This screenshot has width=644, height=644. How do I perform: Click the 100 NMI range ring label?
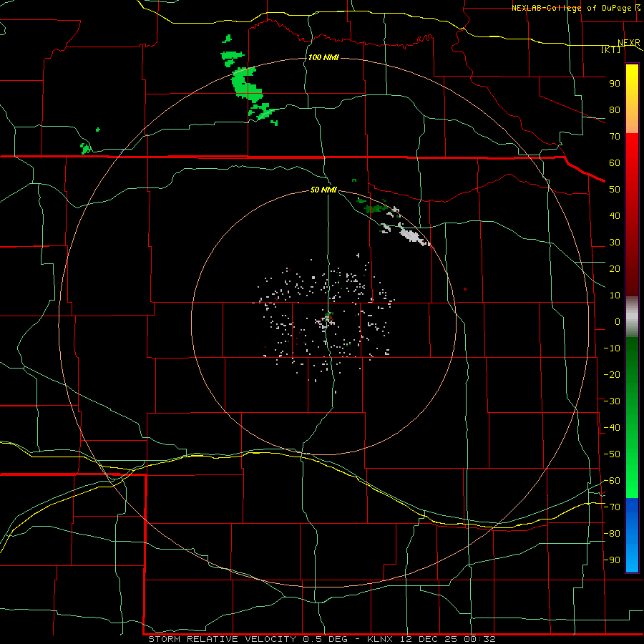click(323, 57)
